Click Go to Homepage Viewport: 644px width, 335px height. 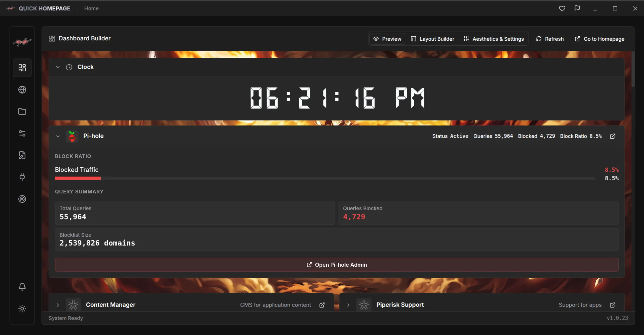pyautogui.click(x=599, y=39)
